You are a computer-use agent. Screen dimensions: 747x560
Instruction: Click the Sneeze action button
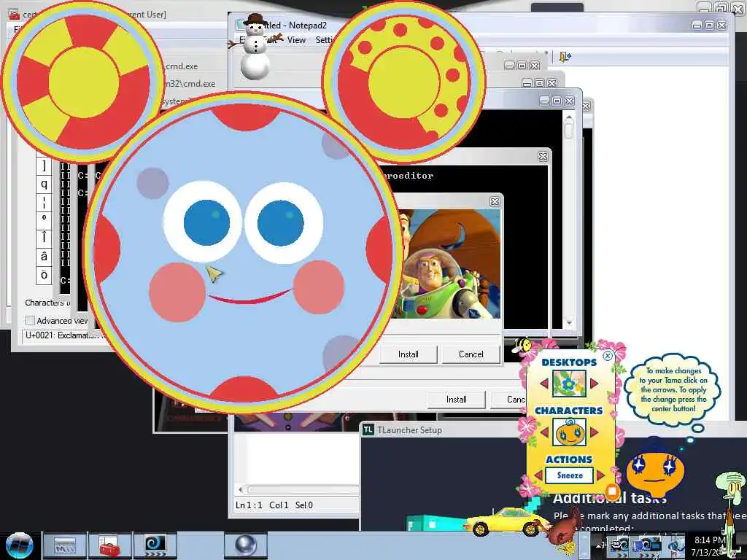click(569, 475)
